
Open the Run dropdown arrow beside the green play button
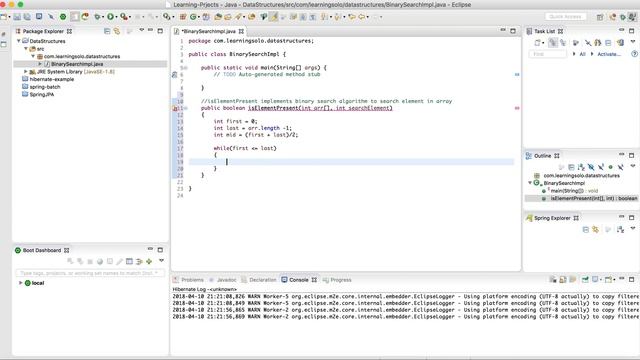[x=116, y=17]
